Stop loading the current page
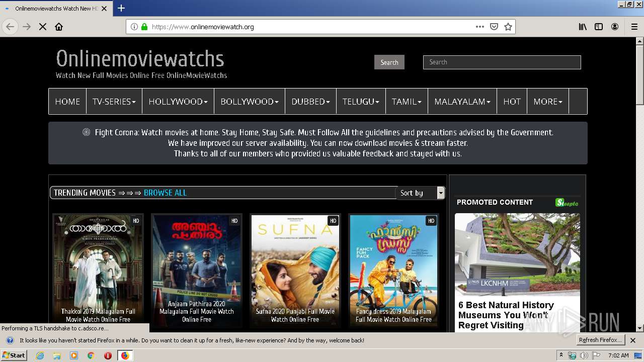This screenshot has height=362, width=644. 43,27
